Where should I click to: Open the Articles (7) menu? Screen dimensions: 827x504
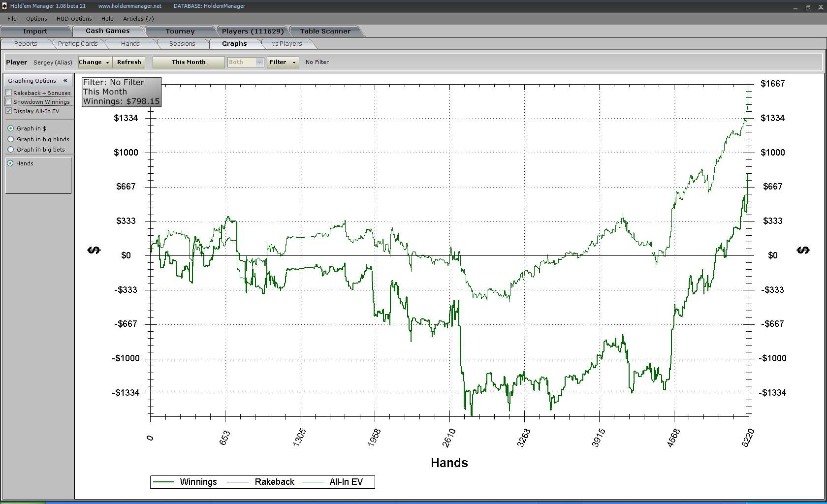point(138,19)
